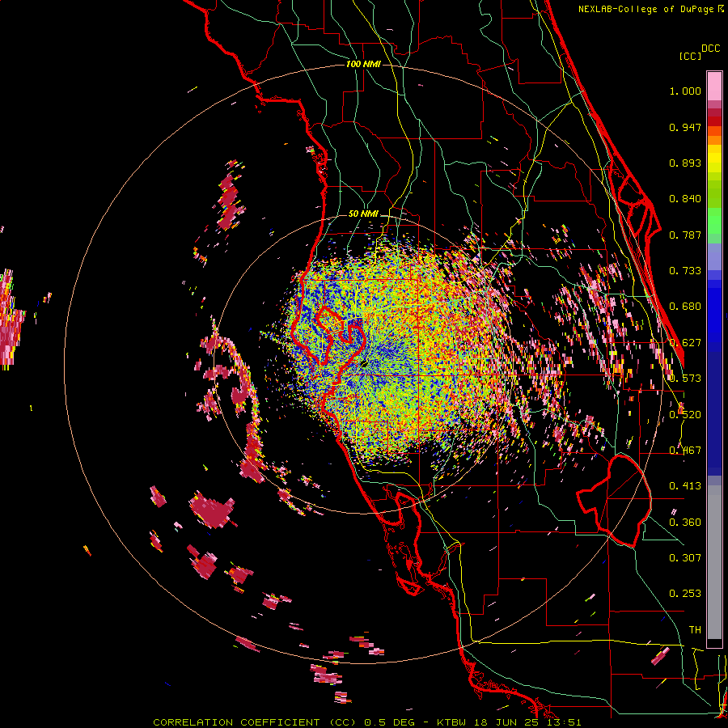Click the 1.000 legend value
Screen dimensions: 728x728
coord(685,91)
